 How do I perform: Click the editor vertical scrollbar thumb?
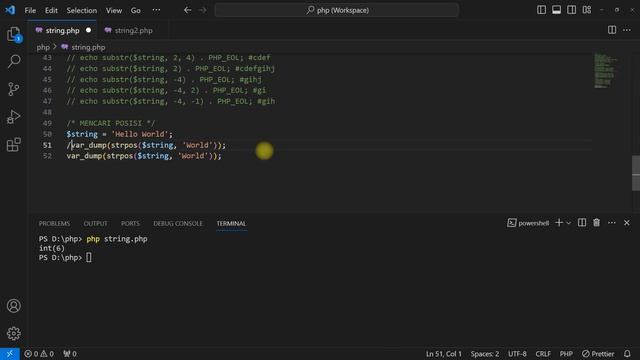pyautogui.click(x=636, y=173)
